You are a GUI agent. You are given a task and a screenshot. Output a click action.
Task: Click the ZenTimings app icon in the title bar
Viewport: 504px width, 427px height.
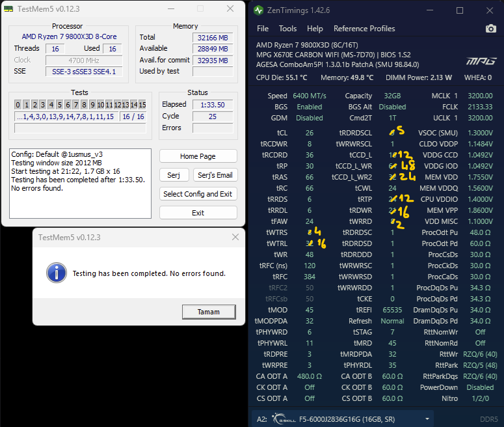pos(258,10)
